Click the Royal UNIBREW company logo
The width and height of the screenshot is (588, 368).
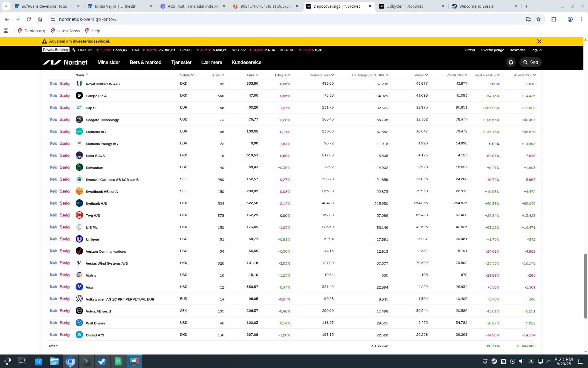pos(79,83)
